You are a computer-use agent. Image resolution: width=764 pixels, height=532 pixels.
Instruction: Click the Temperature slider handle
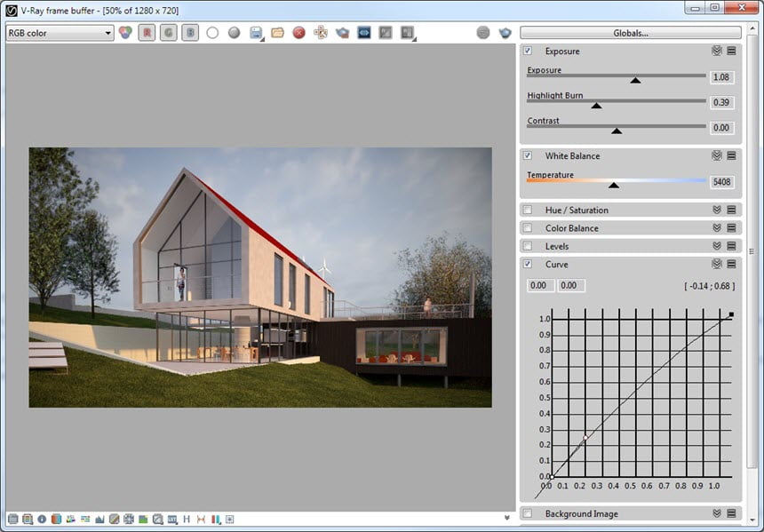pyautogui.click(x=614, y=185)
